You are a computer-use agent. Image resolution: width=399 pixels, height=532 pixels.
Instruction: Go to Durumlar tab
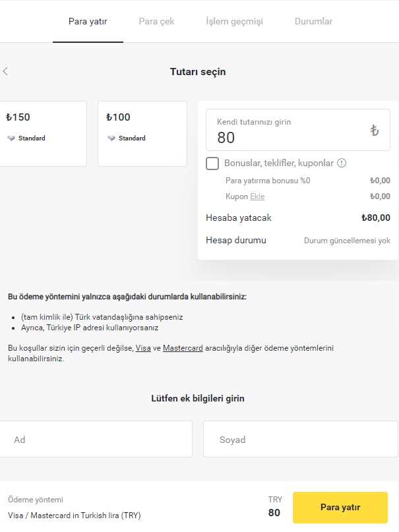coord(313,22)
